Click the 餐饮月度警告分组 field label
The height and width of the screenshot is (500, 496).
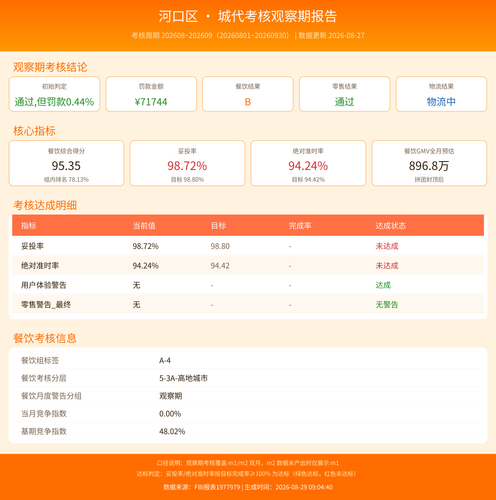point(51,396)
